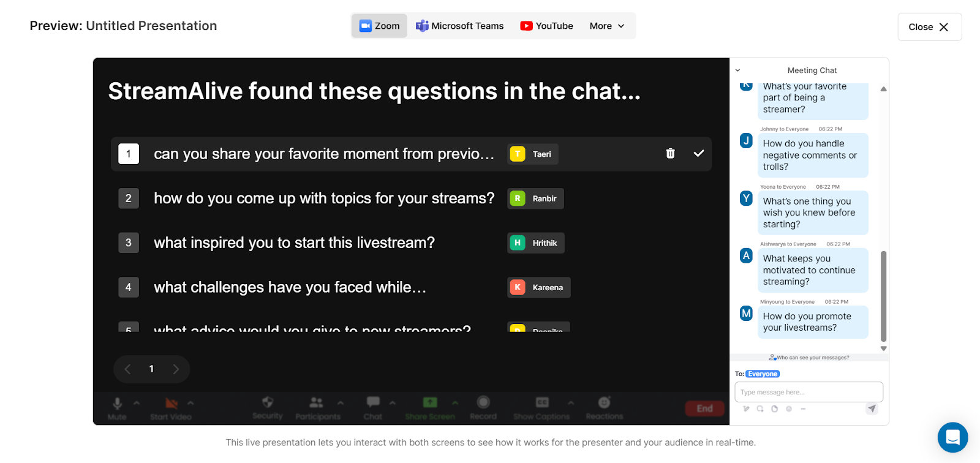The height and width of the screenshot is (463, 980).
Task: Click the chat scrollbar up arrow
Action: (883, 89)
